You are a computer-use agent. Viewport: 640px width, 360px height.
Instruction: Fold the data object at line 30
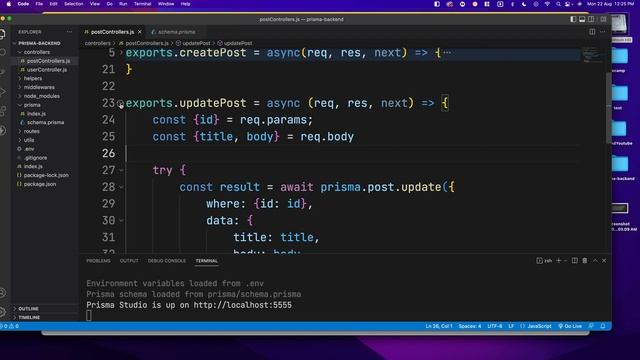(122, 220)
